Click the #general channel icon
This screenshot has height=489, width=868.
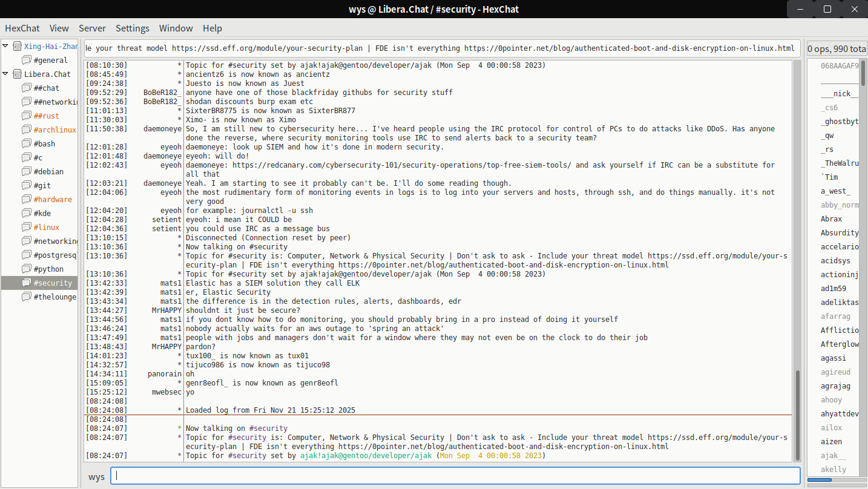(x=26, y=60)
